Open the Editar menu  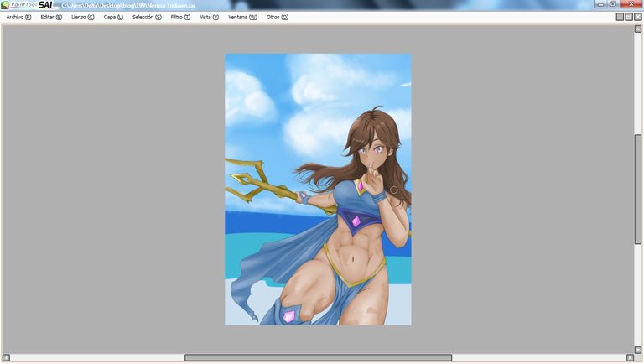pyautogui.click(x=51, y=18)
